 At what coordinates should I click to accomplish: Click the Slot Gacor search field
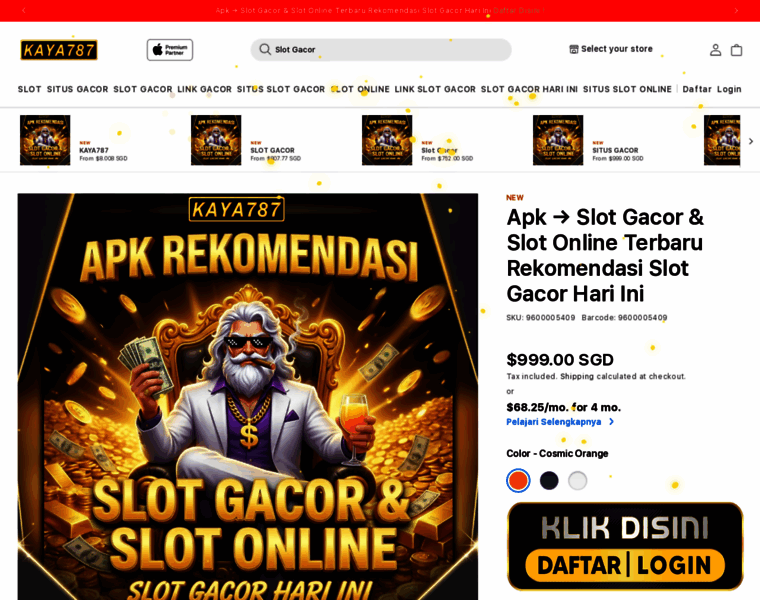381,49
